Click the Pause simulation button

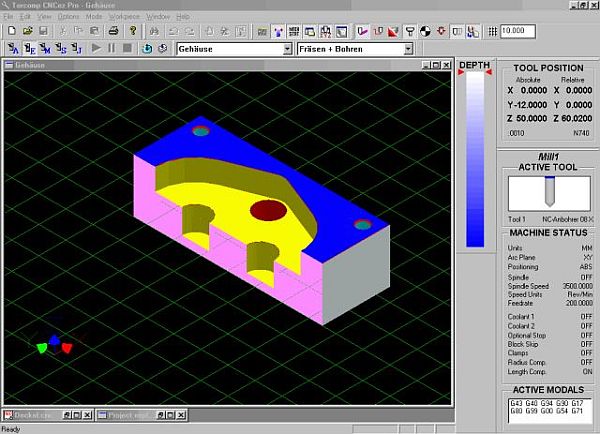point(112,48)
